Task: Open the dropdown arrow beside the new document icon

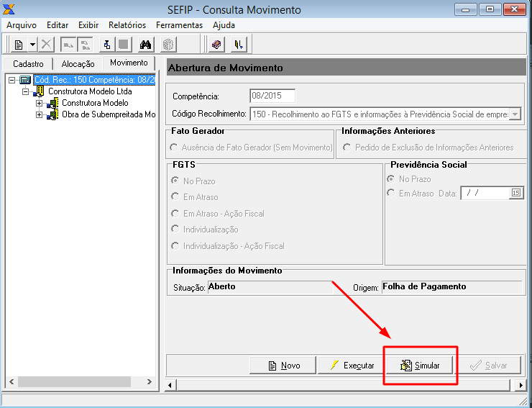Action: coord(32,45)
